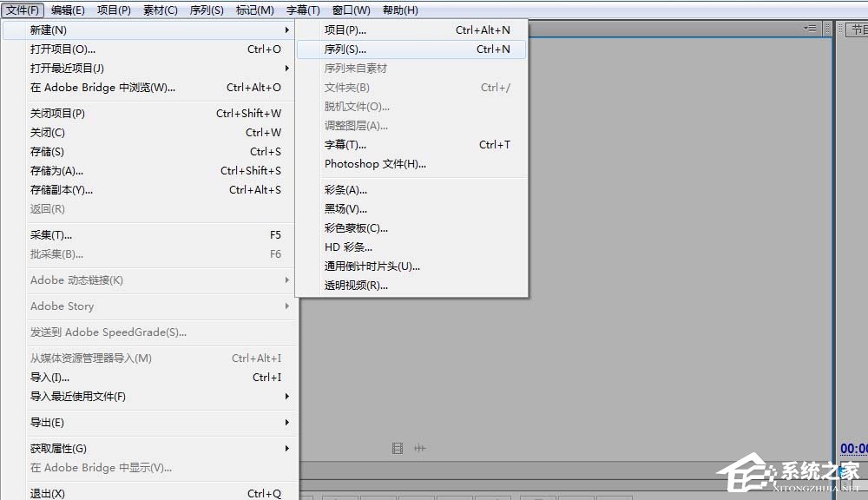Open the 窗口 menu
The image size is (868, 500).
[351, 10]
